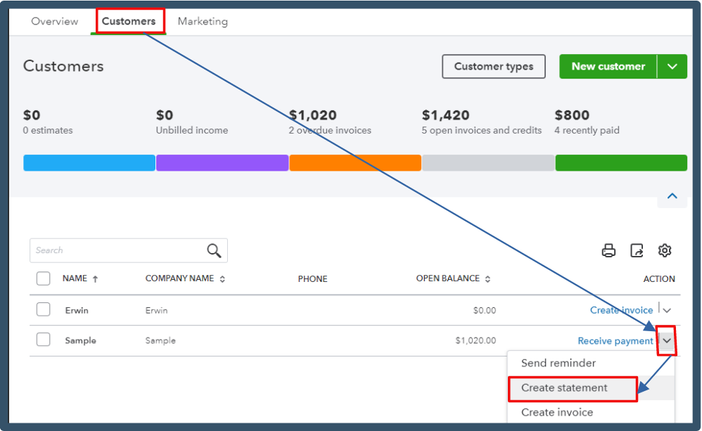Click the $800 recently paid amount
This screenshot has height=431, width=702.
[572, 115]
